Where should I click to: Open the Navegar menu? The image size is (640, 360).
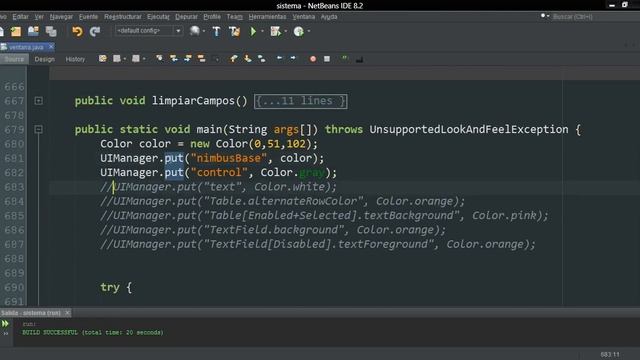(61, 17)
